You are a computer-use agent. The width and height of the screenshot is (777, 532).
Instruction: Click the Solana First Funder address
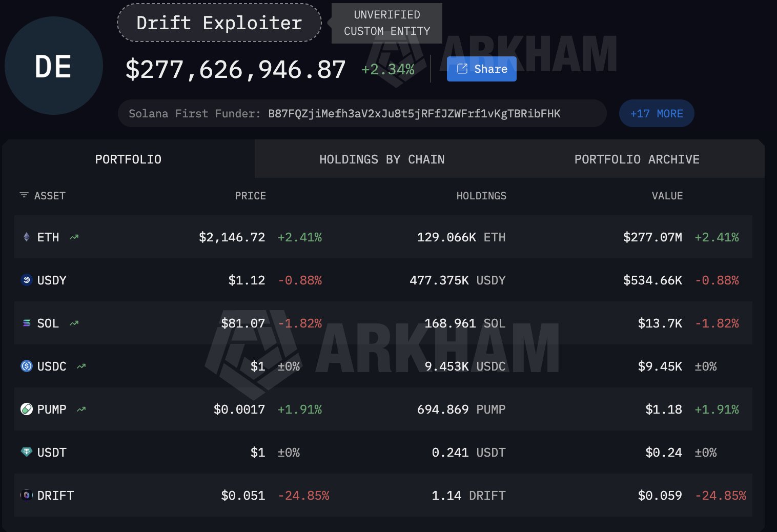[x=414, y=114]
